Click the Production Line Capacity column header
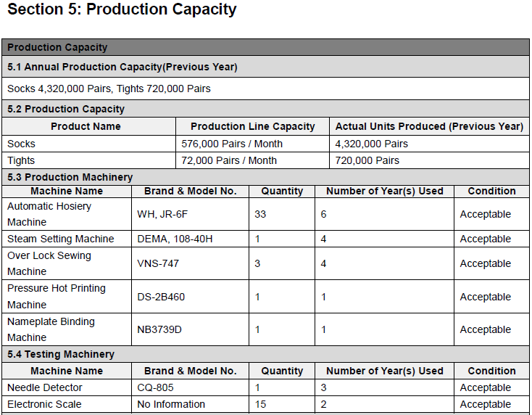Image resolution: width=532 pixels, height=415 pixels. click(252, 126)
